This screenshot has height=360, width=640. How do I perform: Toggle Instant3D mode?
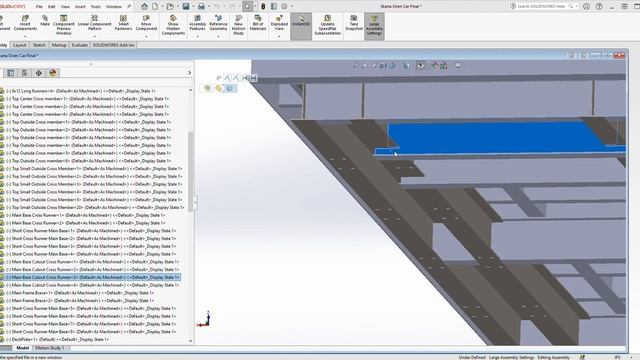(301, 26)
